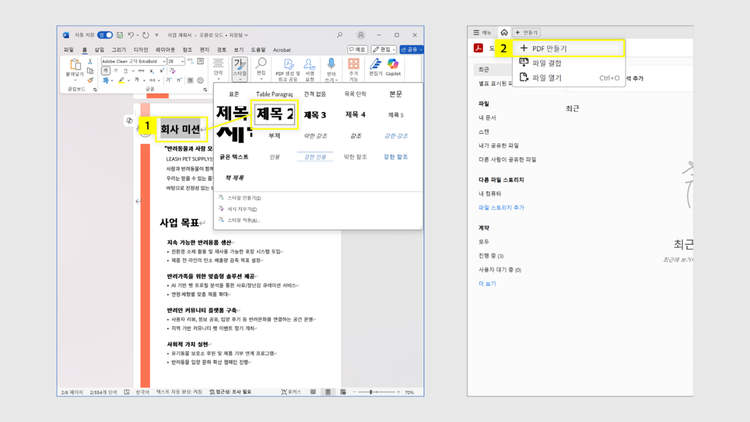This screenshot has width=750, height=422.
Task: Click the search magnifier in Word title bar
Action: [x=340, y=35]
